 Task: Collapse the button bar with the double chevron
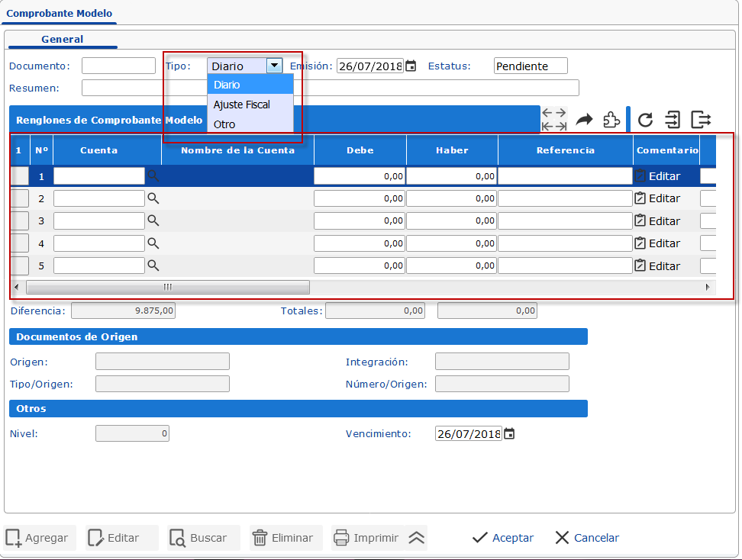click(417, 537)
